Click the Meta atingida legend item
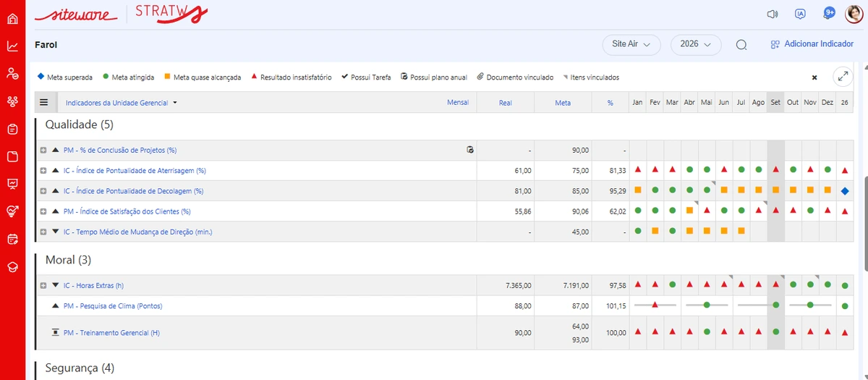This screenshot has height=380, width=868. click(128, 77)
